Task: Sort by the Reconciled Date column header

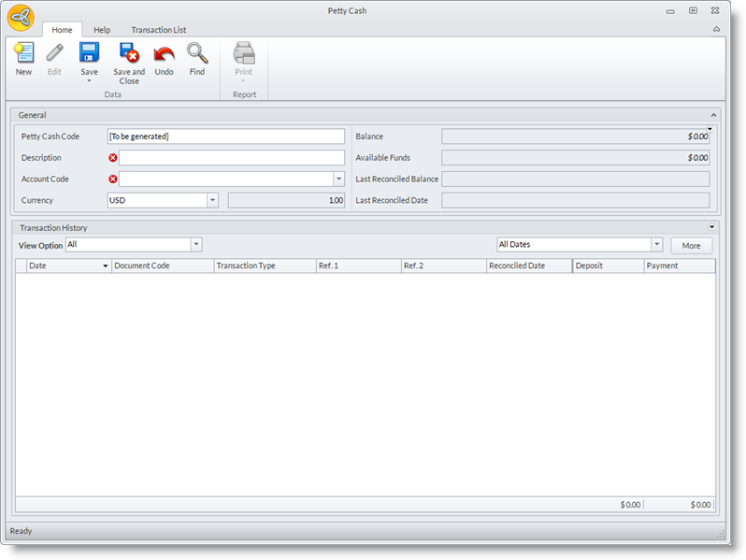Action: point(528,266)
